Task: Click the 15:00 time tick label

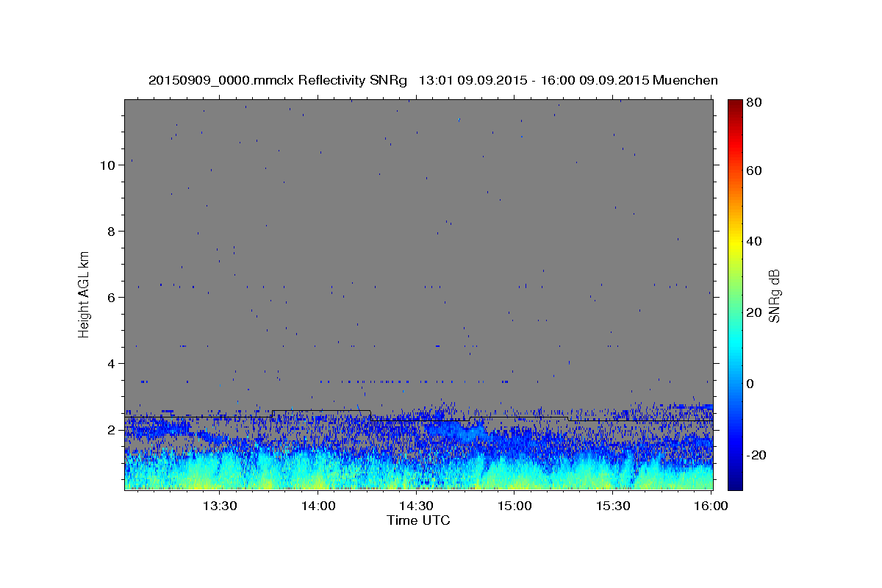Action: tap(514, 506)
